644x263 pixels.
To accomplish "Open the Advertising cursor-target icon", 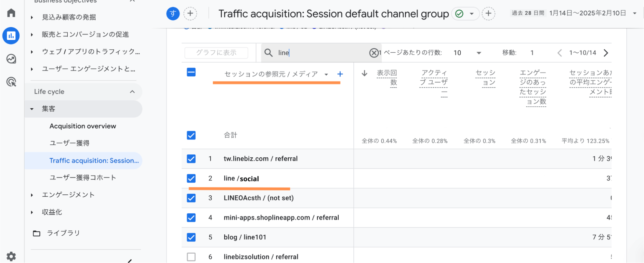I will click(11, 82).
